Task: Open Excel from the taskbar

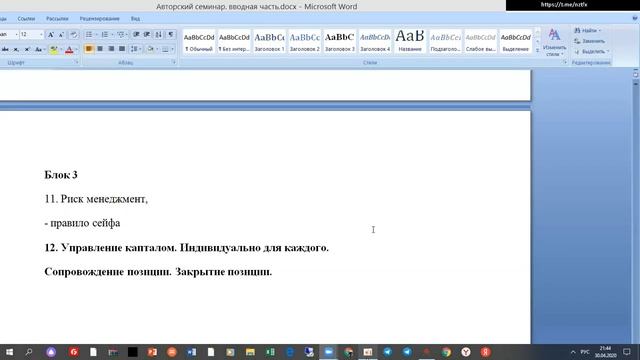Action: click(x=270, y=352)
